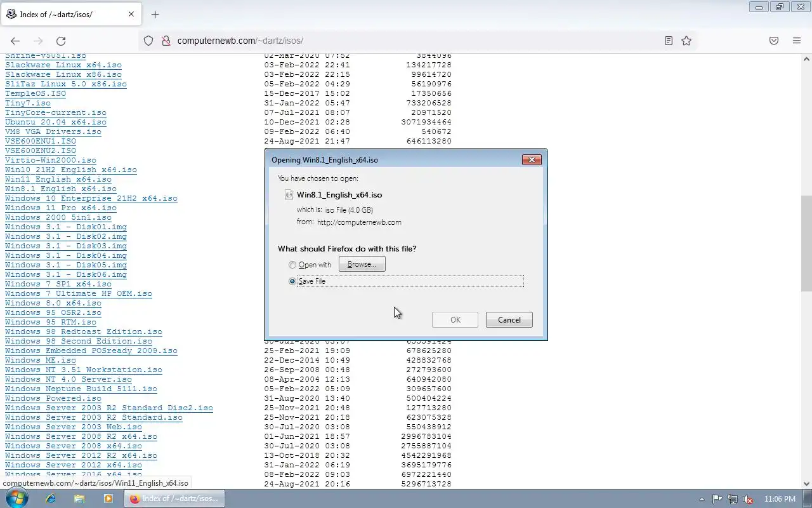The height and width of the screenshot is (508, 812).
Task: Open Windows 95 OSR2.iso link
Action: [53, 312]
